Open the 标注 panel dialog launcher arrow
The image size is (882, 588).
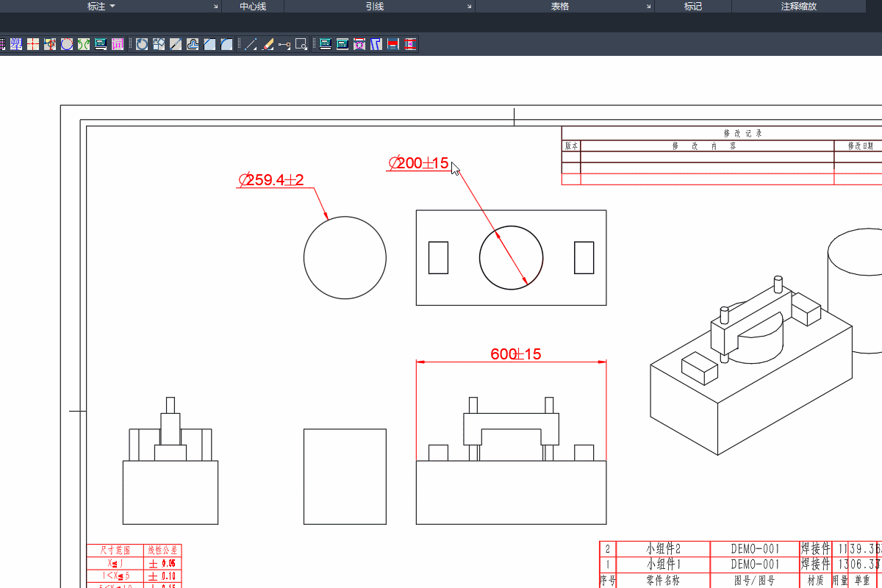click(x=216, y=7)
